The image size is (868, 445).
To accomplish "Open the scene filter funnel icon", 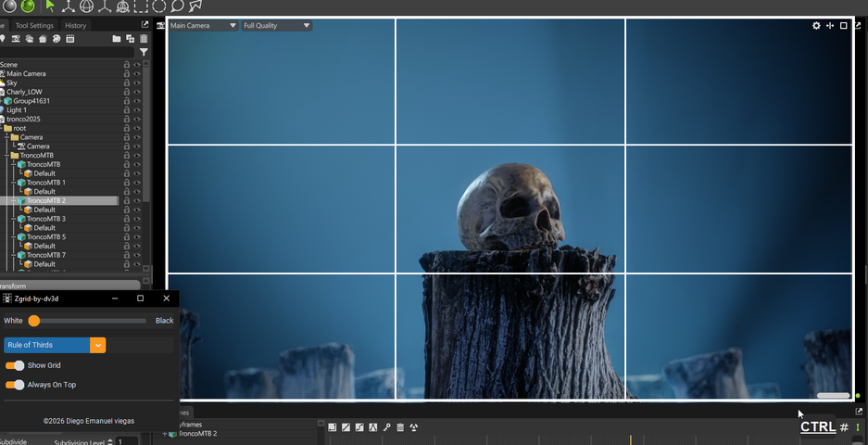I will pos(144,53).
